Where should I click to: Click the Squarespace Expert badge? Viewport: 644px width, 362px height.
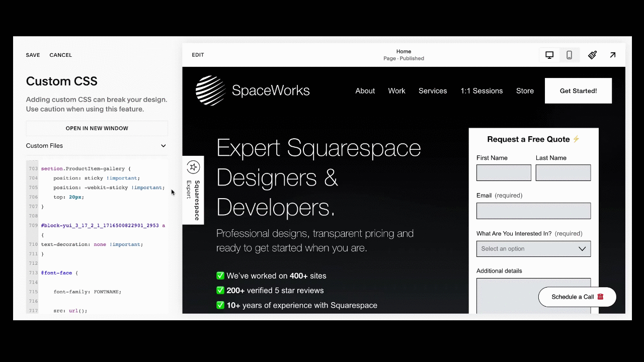tap(193, 190)
